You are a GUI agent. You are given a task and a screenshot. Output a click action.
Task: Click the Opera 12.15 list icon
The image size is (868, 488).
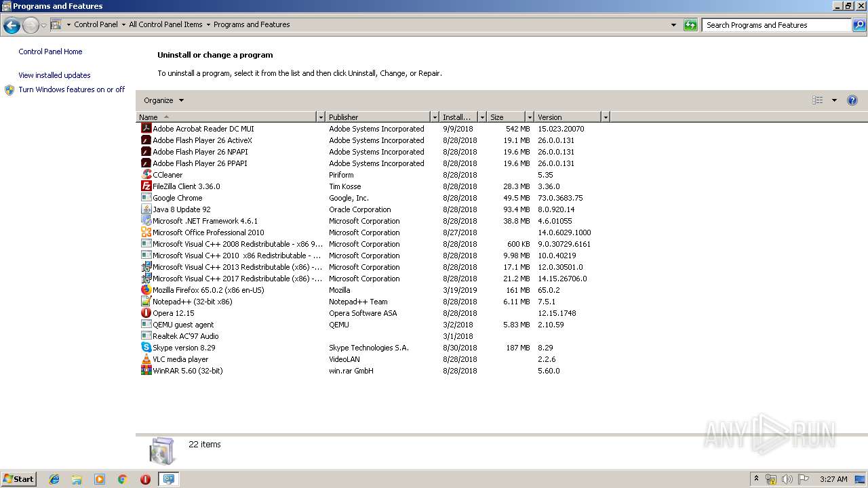(x=146, y=312)
